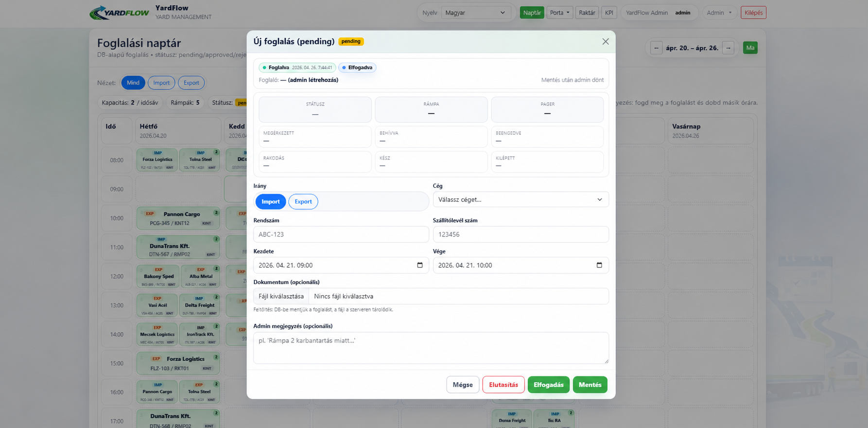Image resolution: width=868 pixels, height=428 pixels.
Task: Go to previous week arrow
Action: [x=656, y=48]
